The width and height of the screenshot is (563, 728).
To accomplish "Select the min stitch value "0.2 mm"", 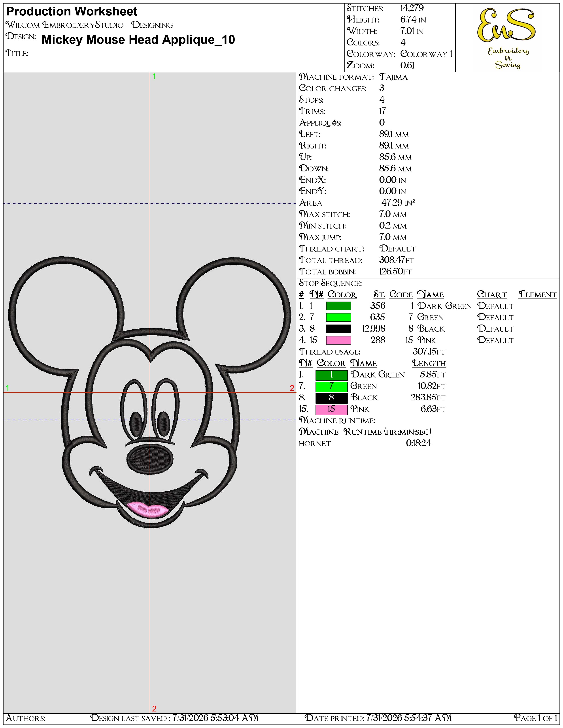I will 393,226.
